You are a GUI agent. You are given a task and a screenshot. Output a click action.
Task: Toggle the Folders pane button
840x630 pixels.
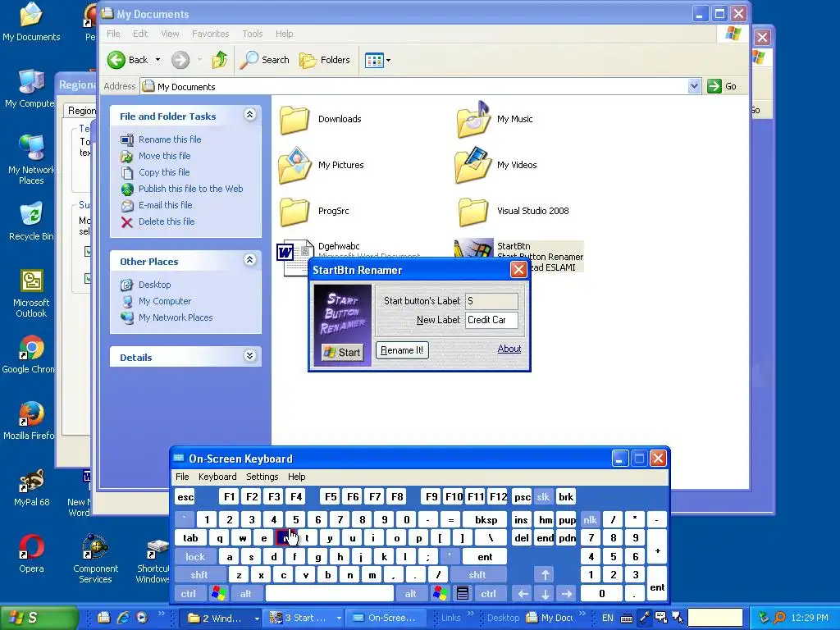[x=325, y=60]
